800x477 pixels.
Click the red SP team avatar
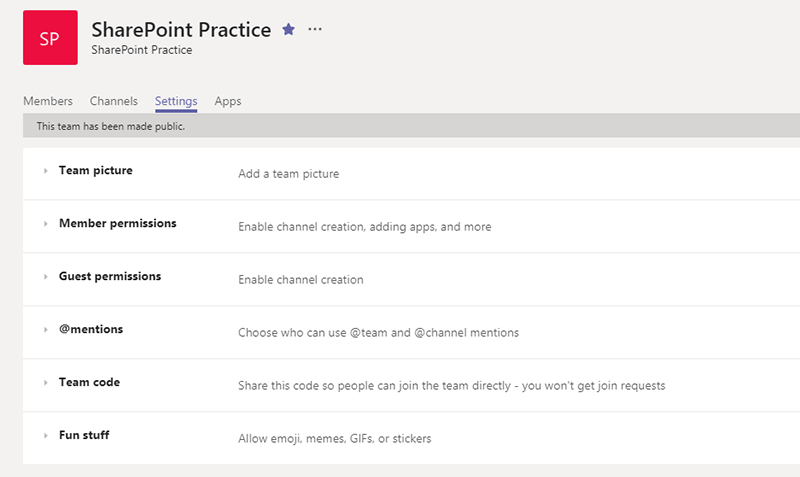click(50, 37)
